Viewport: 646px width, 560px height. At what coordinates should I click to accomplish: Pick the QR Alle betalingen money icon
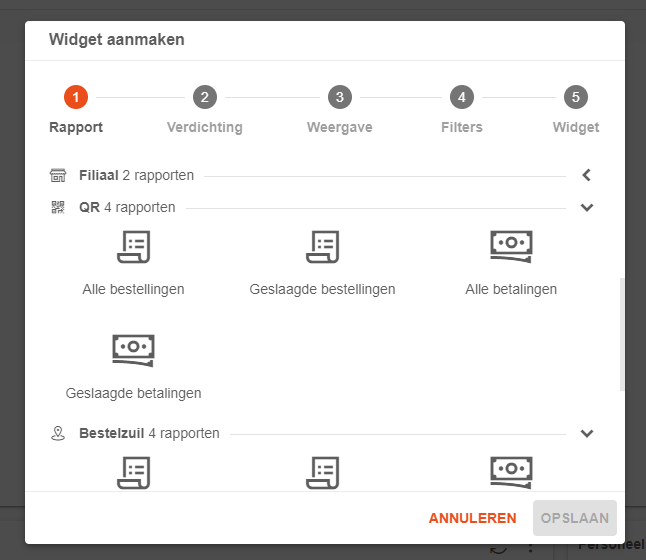coord(511,246)
